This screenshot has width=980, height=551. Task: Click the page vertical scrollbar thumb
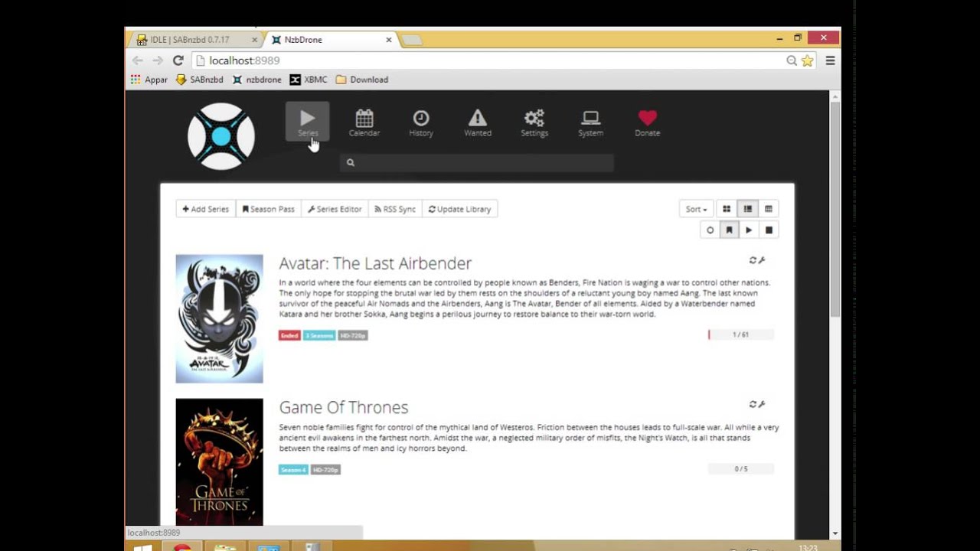[835, 208]
